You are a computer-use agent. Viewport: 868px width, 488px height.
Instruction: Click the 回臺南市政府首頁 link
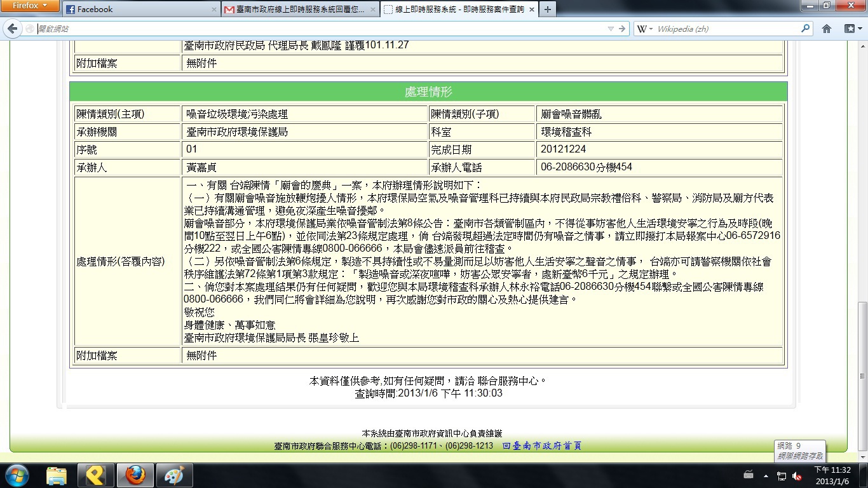click(x=541, y=446)
